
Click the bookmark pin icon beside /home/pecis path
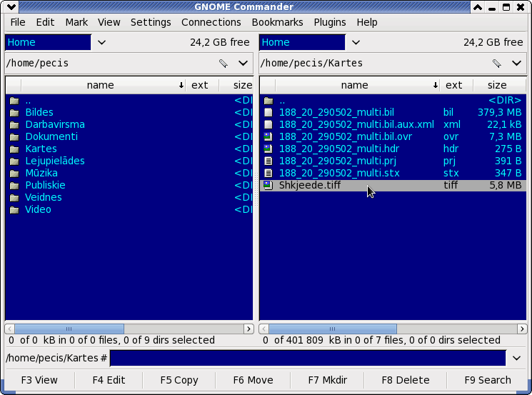point(224,64)
